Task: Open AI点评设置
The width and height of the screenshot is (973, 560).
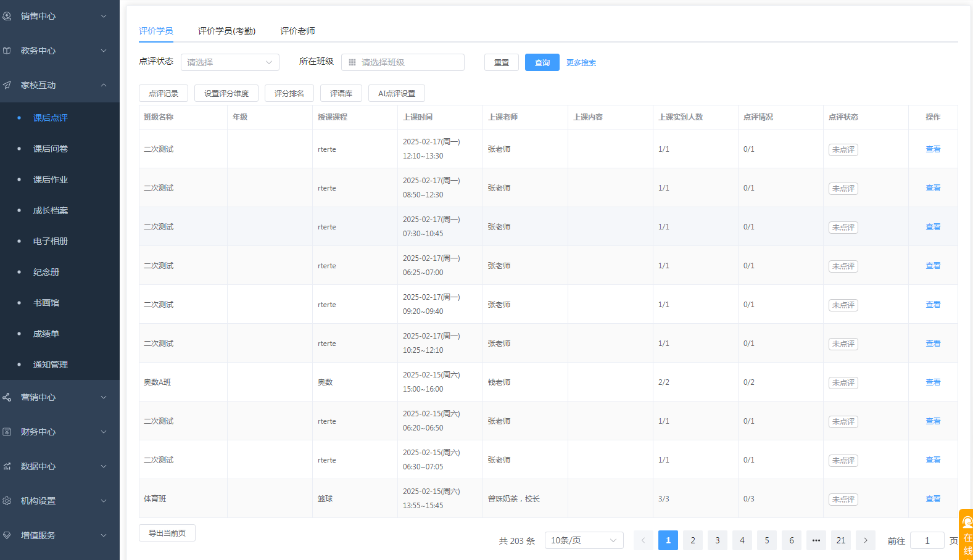Action: point(397,93)
